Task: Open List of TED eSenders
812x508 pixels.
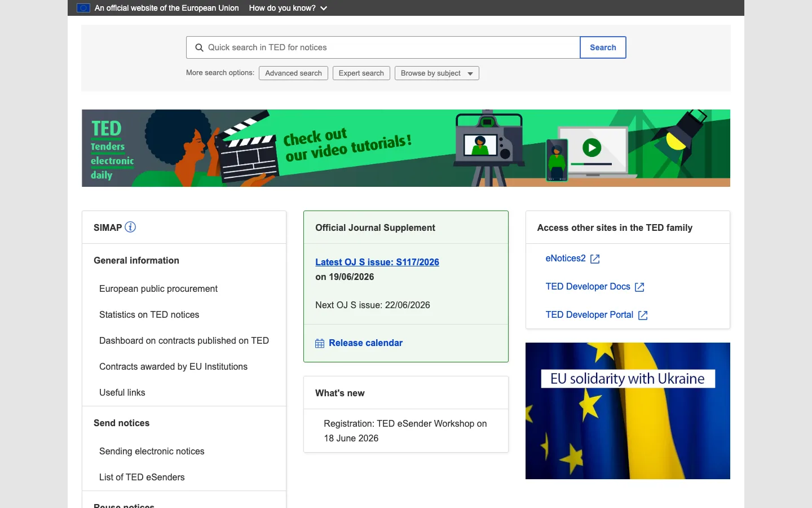Action: coord(142,477)
